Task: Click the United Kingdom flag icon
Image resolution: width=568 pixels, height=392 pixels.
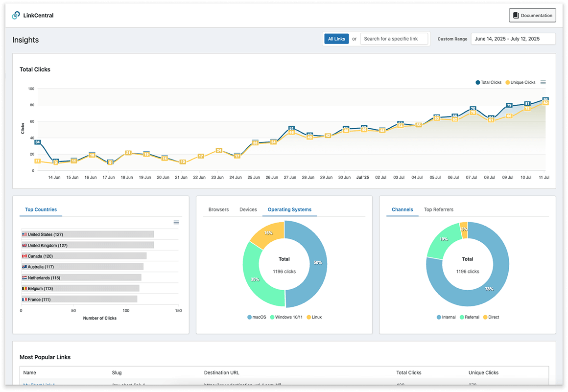Action: pos(24,245)
